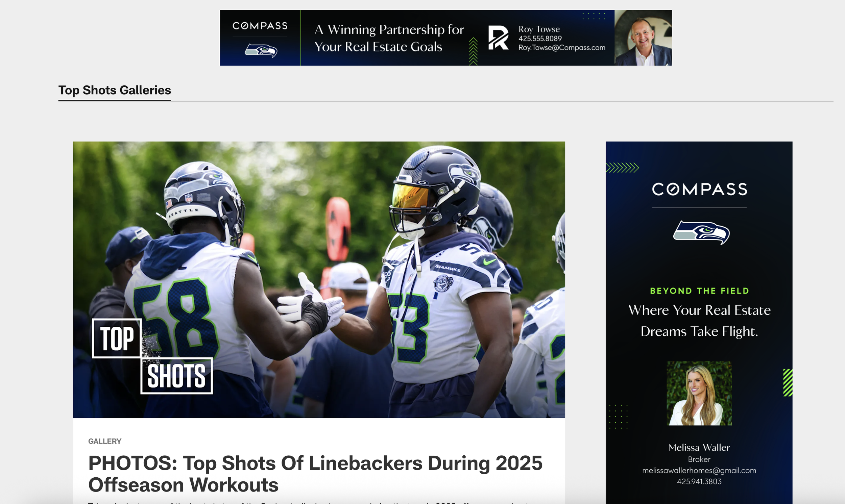Click Roy.Towse@Compass.com email in banner
This screenshot has width=845, height=504.
click(562, 48)
